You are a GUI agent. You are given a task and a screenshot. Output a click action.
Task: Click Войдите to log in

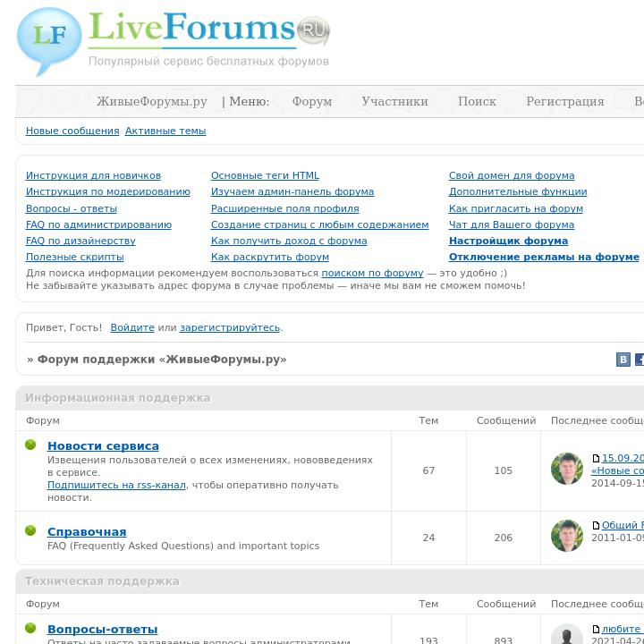132,327
